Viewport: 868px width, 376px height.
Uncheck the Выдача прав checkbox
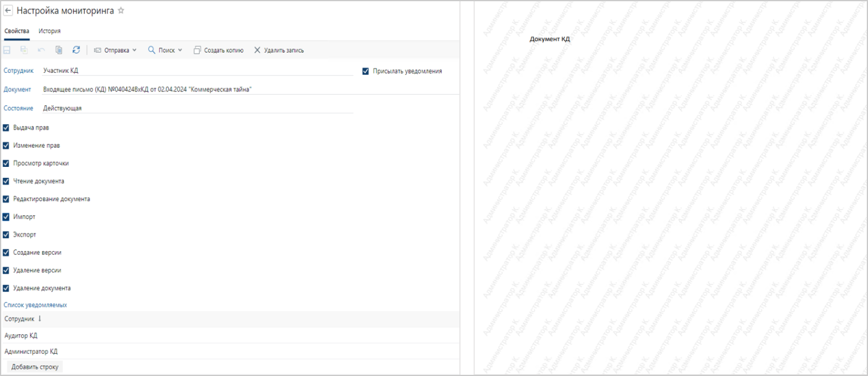pyautogui.click(x=6, y=128)
